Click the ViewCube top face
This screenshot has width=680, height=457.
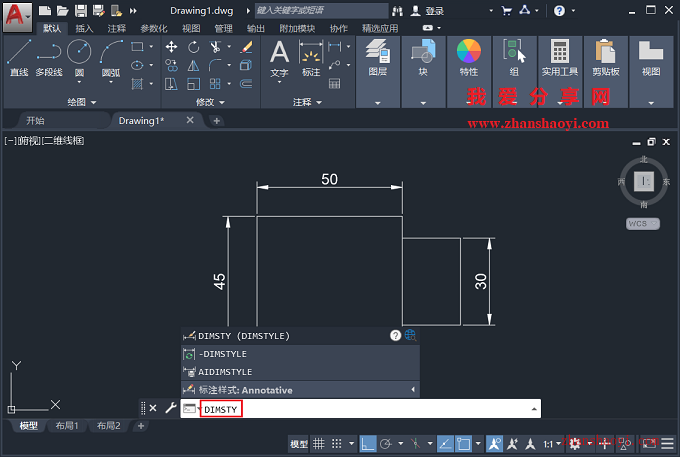click(x=644, y=181)
